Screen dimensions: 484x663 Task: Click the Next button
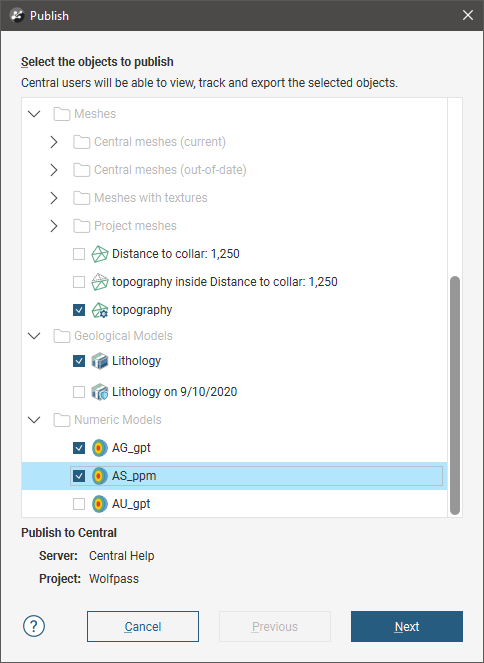407,626
